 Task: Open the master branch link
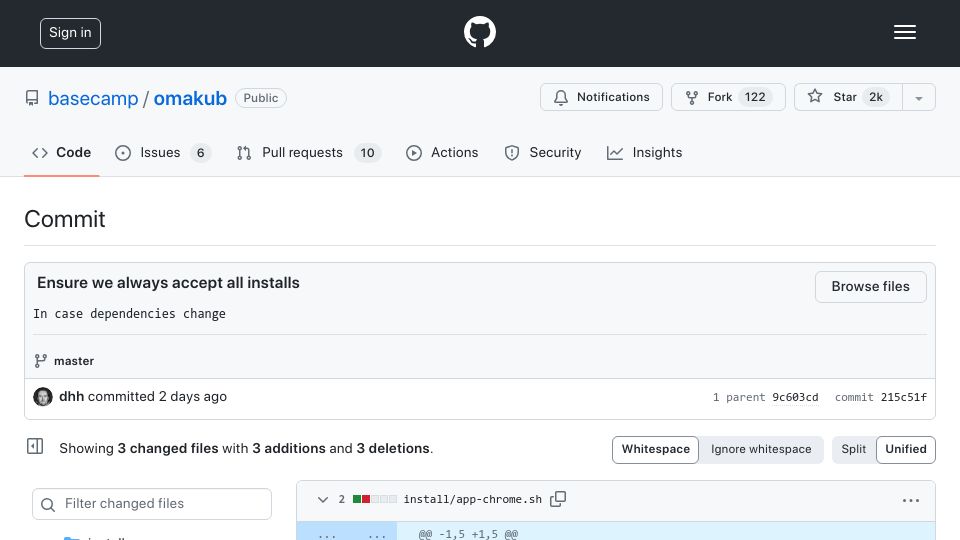coord(73,361)
